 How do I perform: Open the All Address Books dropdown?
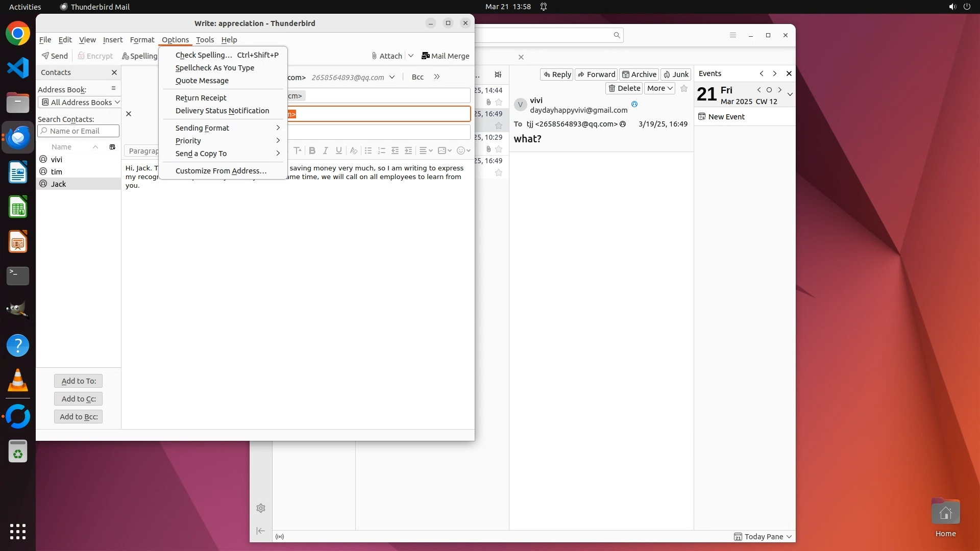tap(80, 103)
